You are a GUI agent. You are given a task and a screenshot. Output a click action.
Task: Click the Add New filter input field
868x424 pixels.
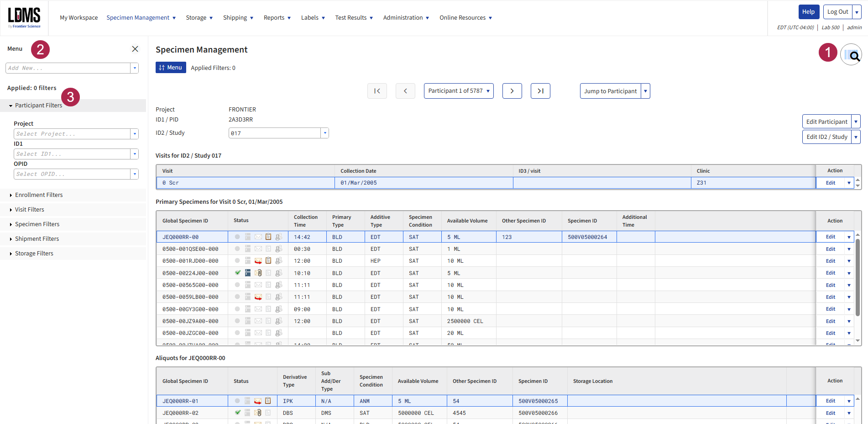68,68
